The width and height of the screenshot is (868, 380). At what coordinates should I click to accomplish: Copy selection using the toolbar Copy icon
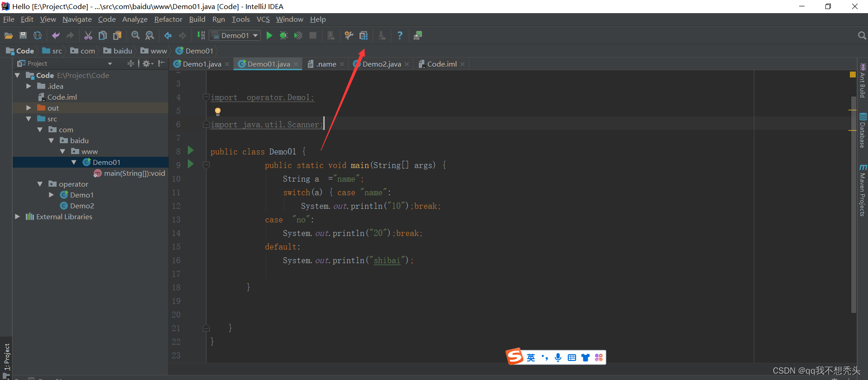pos(103,35)
